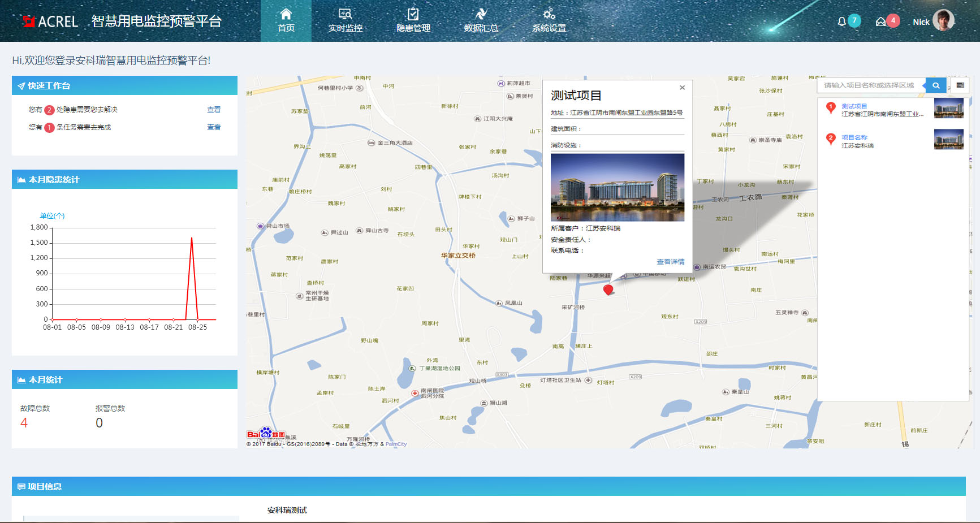The width and height of the screenshot is (980, 523).
Task: Click the 测试项目 building thumbnail in list
Action: 948,108
